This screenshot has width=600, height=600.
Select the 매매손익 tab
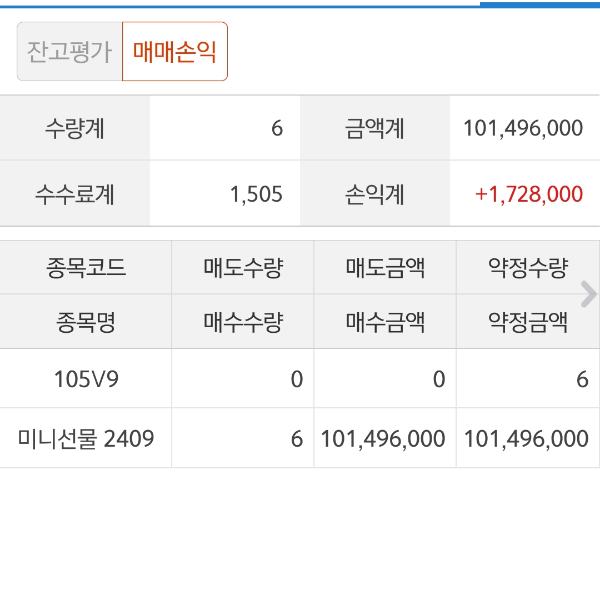pos(175,52)
